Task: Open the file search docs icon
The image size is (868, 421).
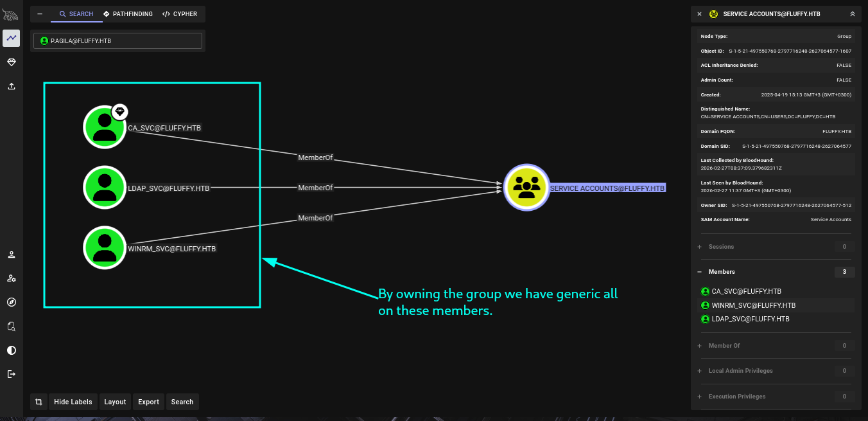Action: 12,327
